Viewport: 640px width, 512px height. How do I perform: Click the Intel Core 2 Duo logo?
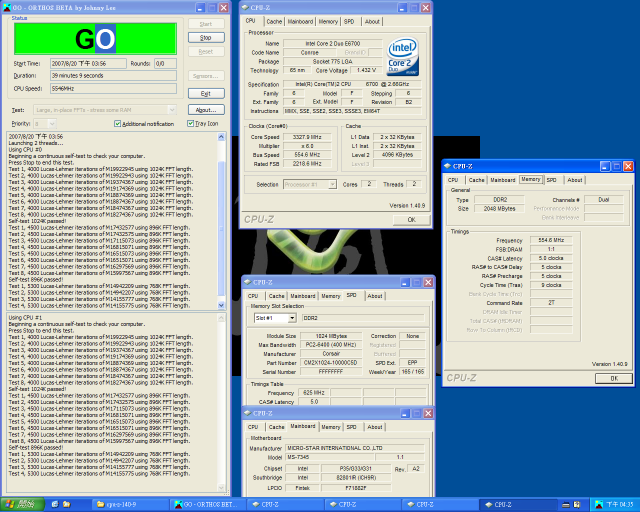click(x=402, y=57)
